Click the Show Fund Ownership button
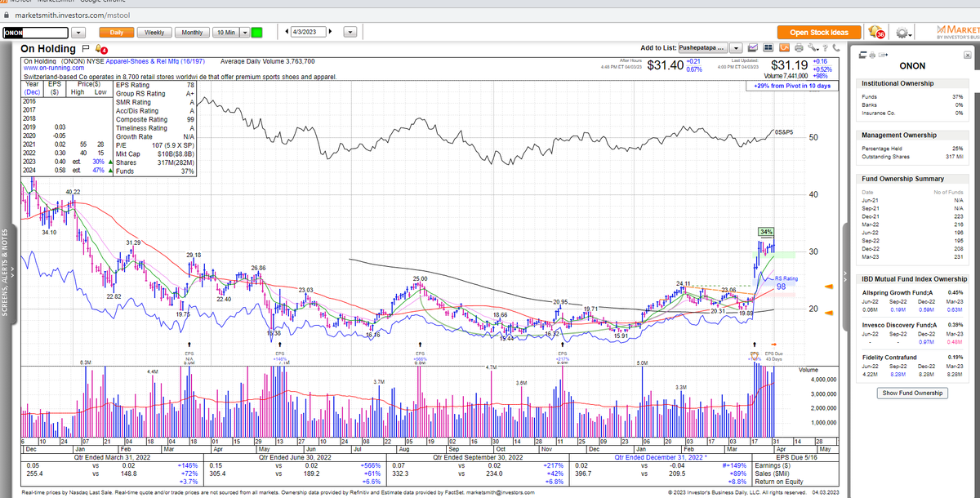The image size is (980, 498). 912,393
